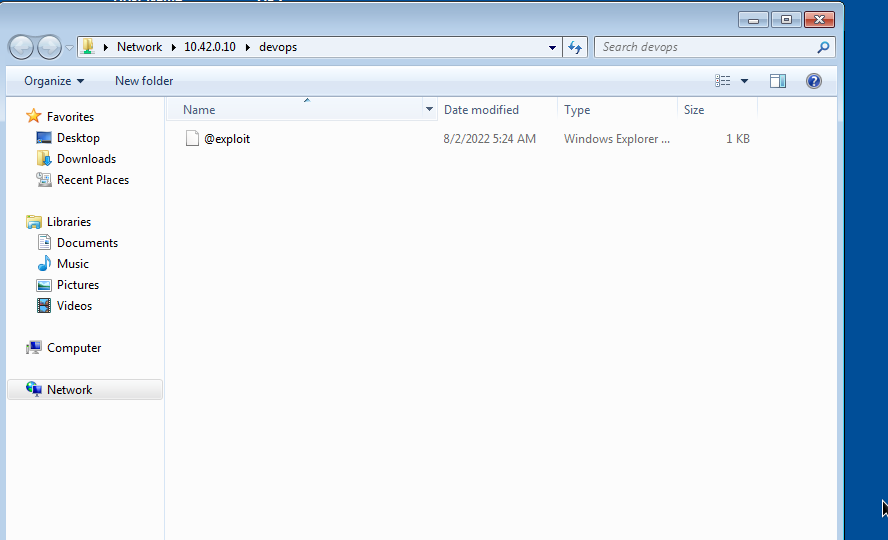Image resolution: width=888 pixels, height=540 pixels.
Task: Click the Favorites star icon
Action: pyautogui.click(x=34, y=116)
